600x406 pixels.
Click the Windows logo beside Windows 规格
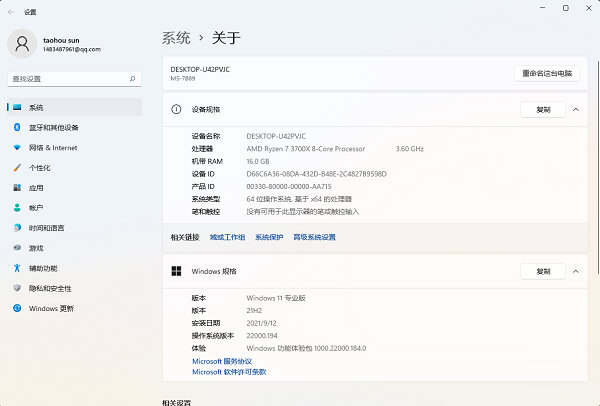pyautogui.click(x=176, y=271)
